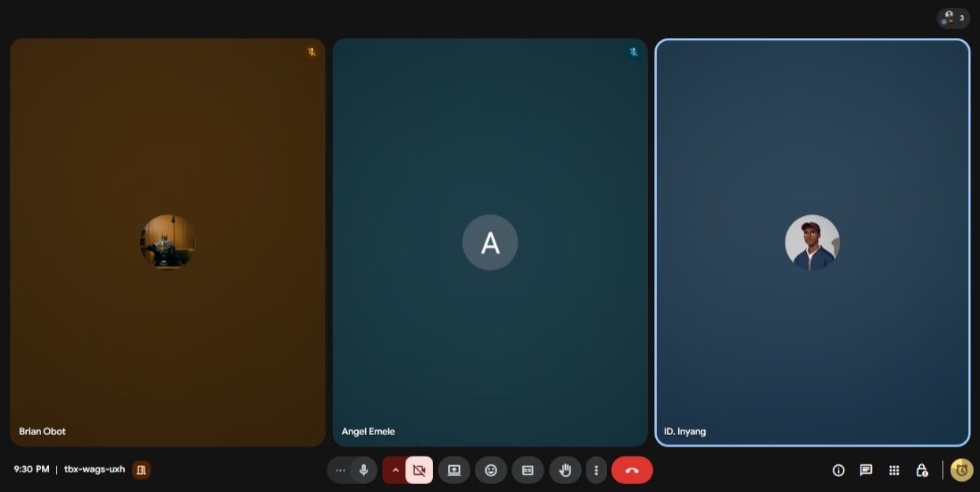980x492 pixels.
Task: Open the in-call chat panel
Action: 866,470
